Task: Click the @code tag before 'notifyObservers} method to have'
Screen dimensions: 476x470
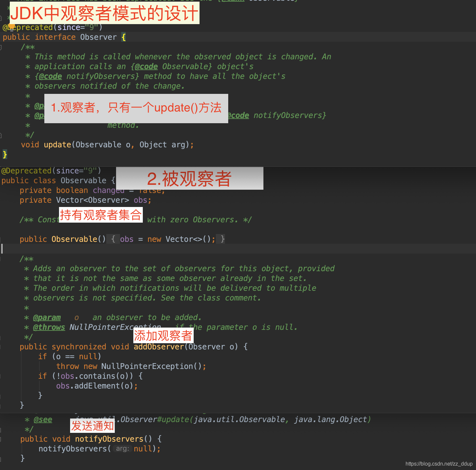Action: [x=50, y=76]
